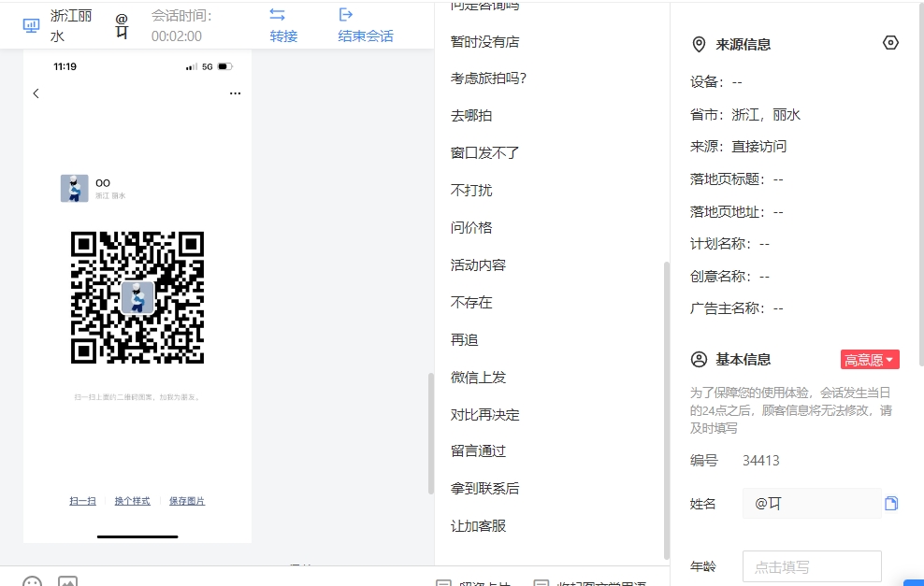The height and width of the screenshot is (586, 924).
Task: Click the session time 00:02:00
Action: pyautogui.click(x=177, y=36)
